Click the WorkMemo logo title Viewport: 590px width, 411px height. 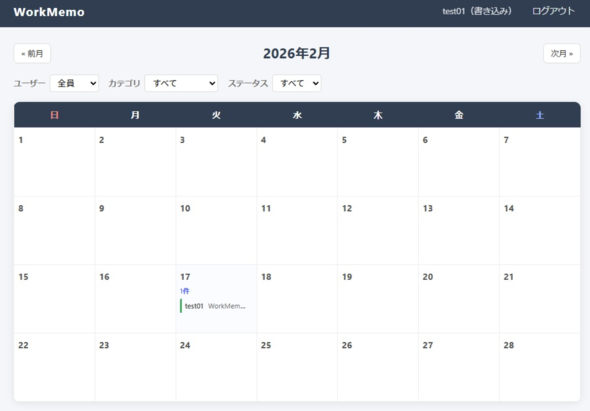[49, 12]
